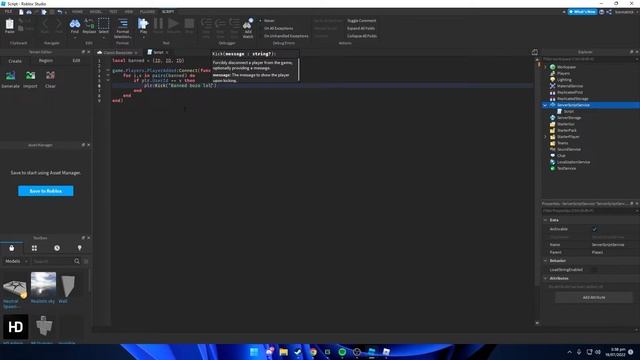Click the Clear terrain icon
The height and width of the screenshot is (360, 640).
click(x=50, y=76)
